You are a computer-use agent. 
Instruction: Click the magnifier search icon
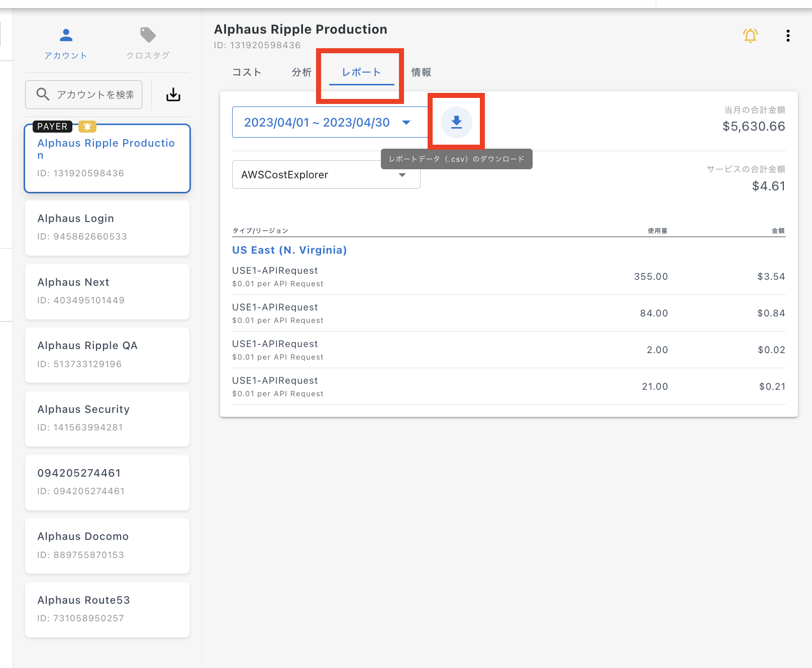(x=43, y=94)
